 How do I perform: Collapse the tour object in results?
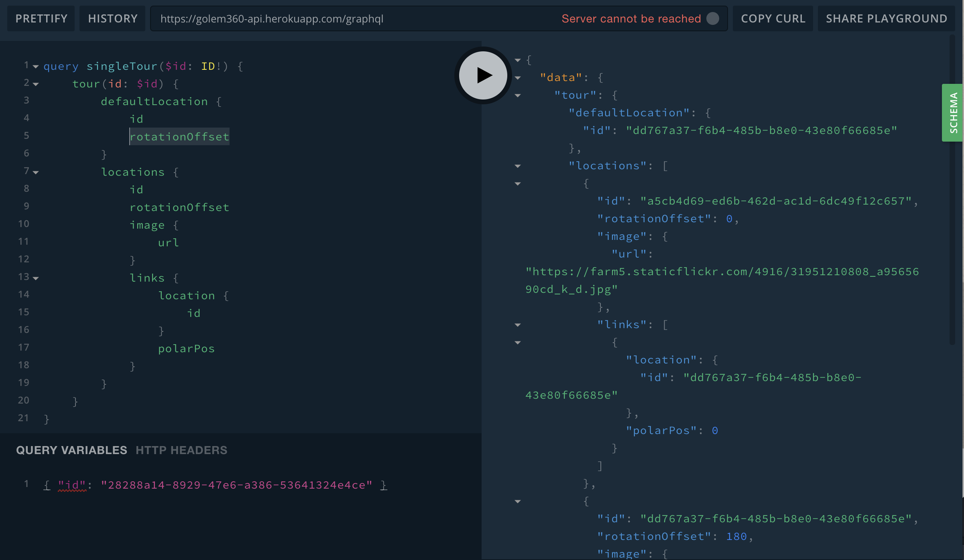tap(518, 95)
